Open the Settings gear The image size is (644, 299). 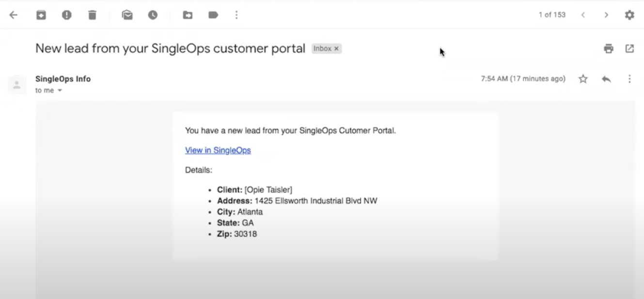[x=629, y=15]
